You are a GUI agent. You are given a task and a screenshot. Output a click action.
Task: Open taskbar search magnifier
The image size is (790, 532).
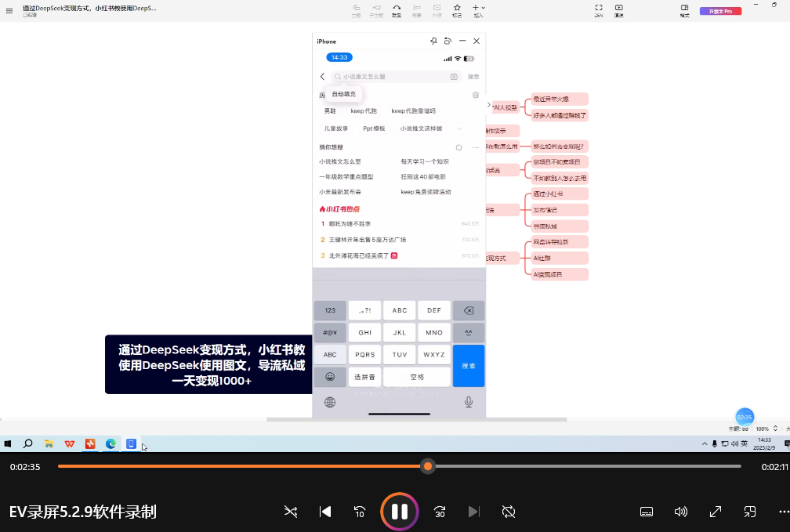coord(28,443)
